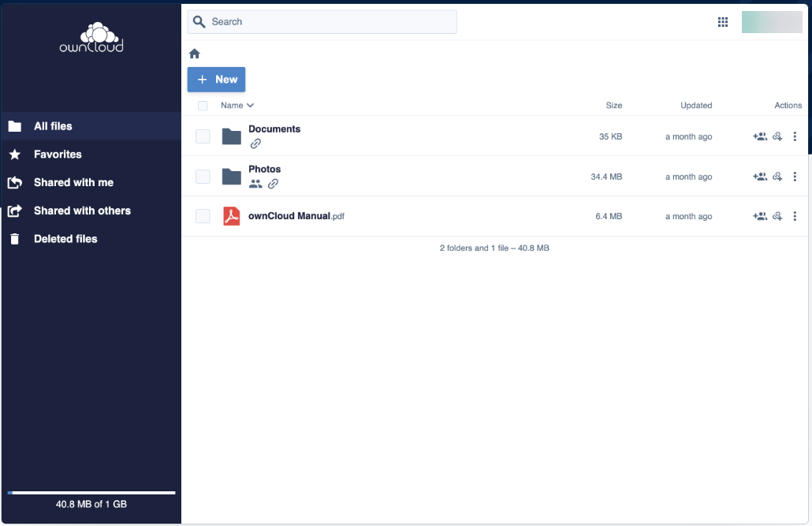
Task: Open the public link indicator under Documents
Action: pos(255,144)
